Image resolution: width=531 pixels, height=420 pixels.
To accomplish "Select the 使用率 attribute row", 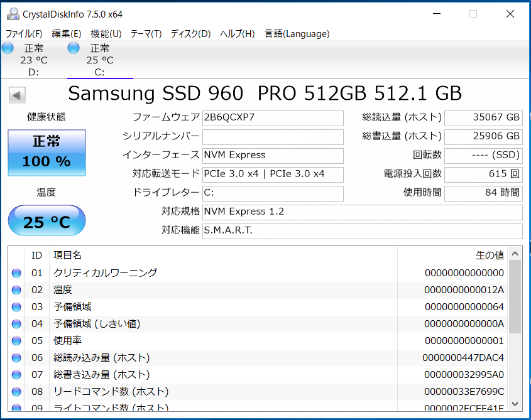I will point(258,341).
